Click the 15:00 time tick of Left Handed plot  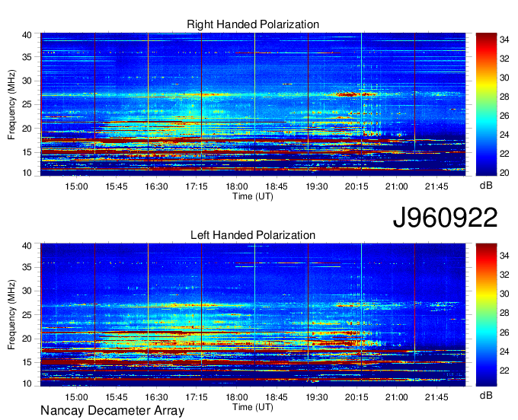pyautogui.click(x=76, y=397)
